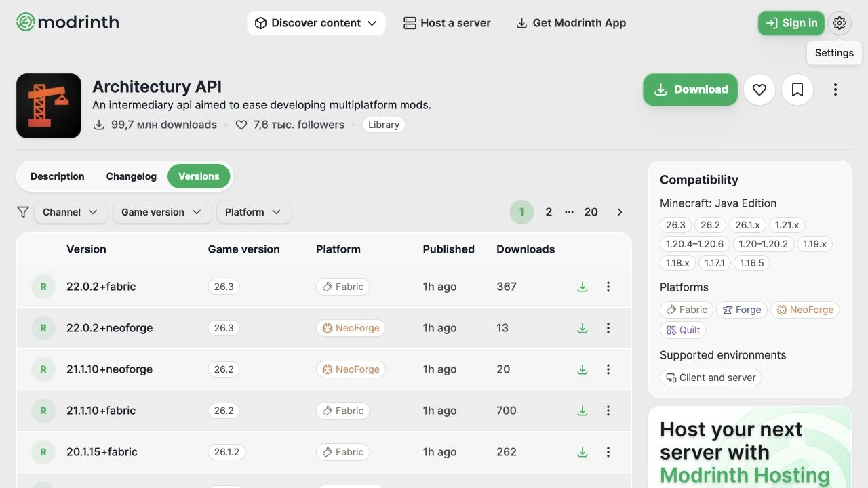Click the Modrinth Hosting promo banner
This screenshot has width=868, height=488.
point(750,447)
